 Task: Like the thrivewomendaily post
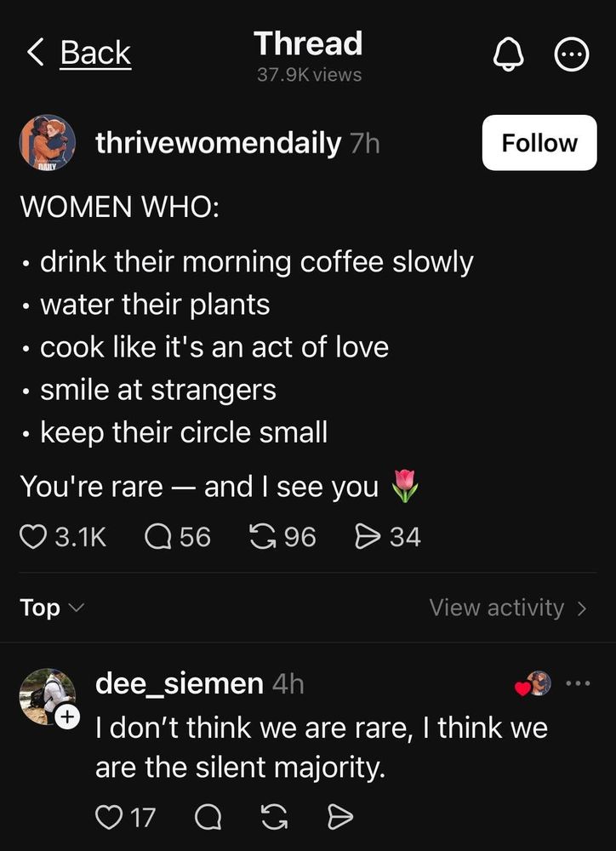[32, 537]
